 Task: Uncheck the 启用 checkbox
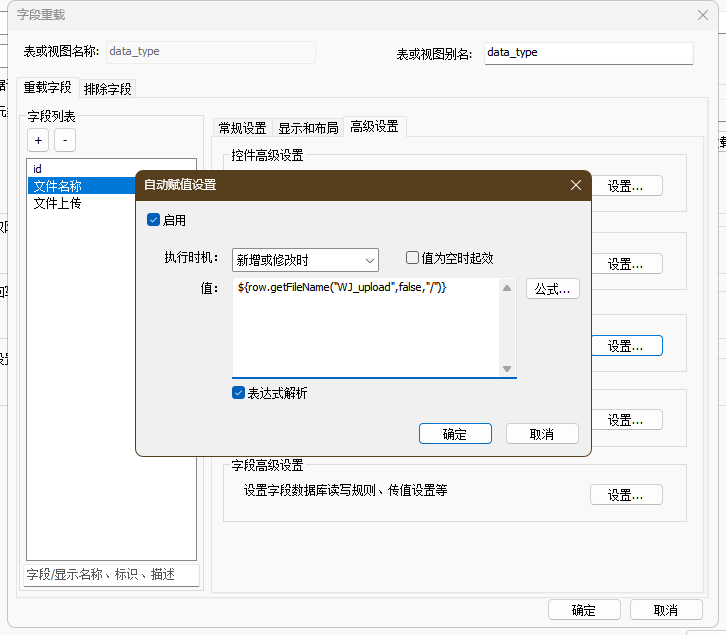[154, 220]
